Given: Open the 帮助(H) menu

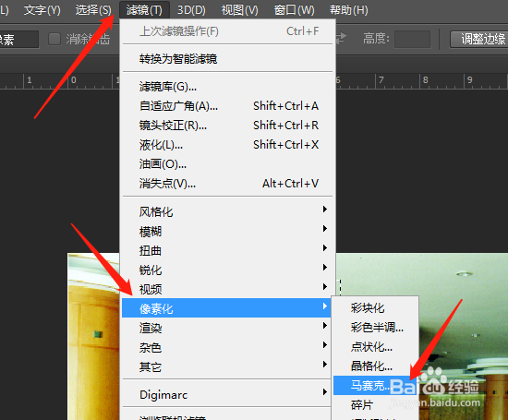Looking at the screenshot, I should tap(349, 10).
